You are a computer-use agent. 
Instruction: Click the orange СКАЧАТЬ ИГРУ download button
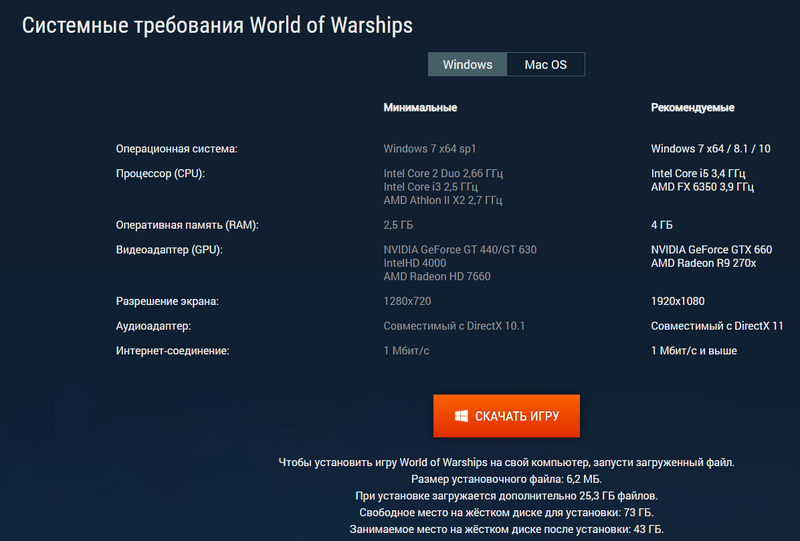[x=507, y=416]
